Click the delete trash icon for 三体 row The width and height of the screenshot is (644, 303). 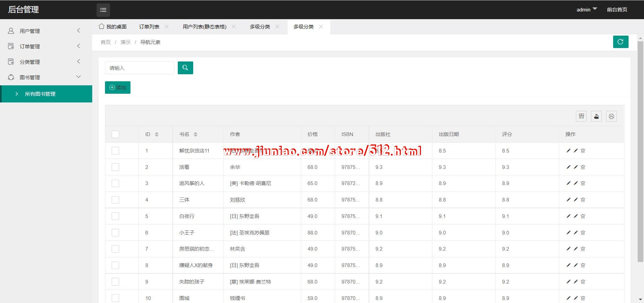tap(583, 200)
